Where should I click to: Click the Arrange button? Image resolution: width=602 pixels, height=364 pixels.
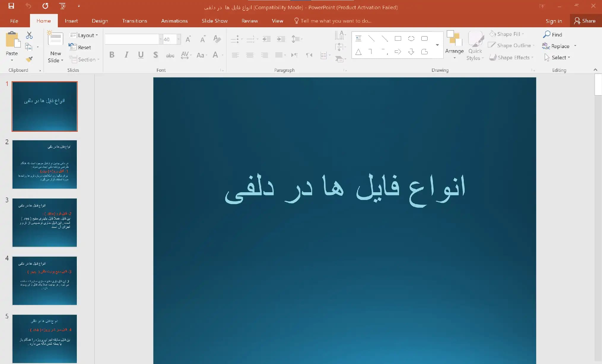(454, 45)
